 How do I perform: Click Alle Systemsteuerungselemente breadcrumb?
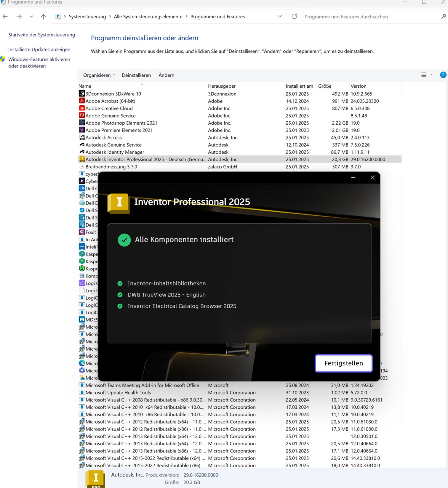pos(148,17)
